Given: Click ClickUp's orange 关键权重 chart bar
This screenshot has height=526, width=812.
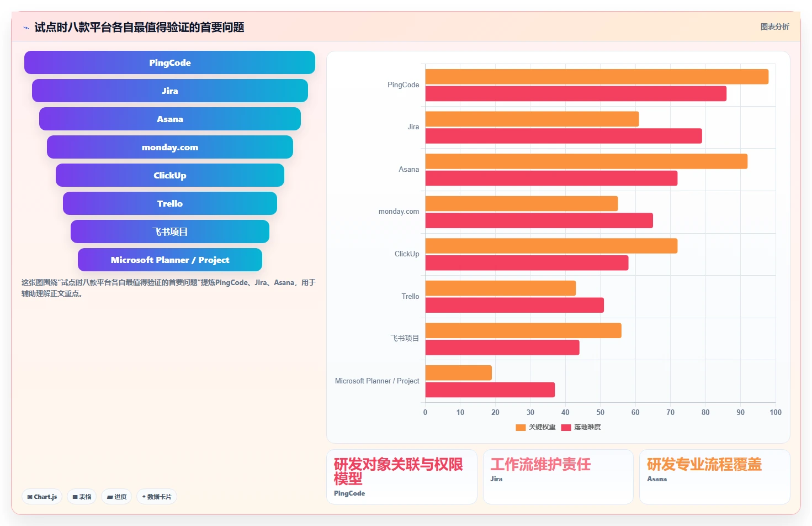Looking at the screenshot, I should [551, 246].
